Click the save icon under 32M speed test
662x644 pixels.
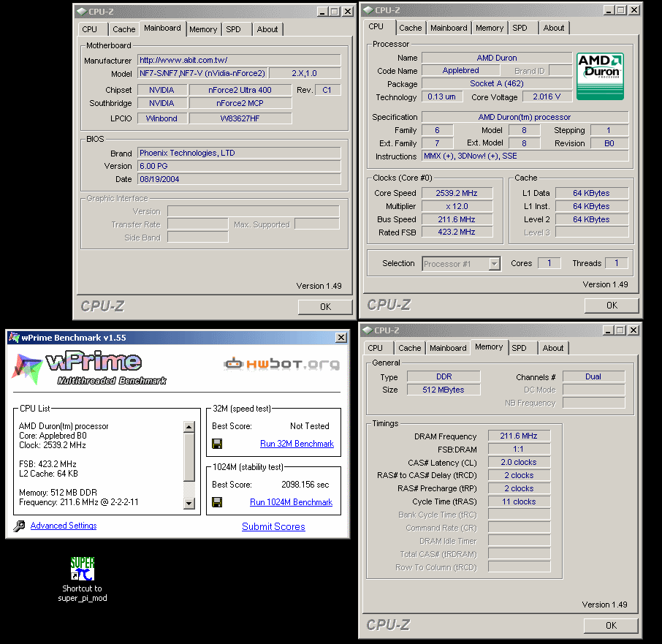click(x=217, y=444)
